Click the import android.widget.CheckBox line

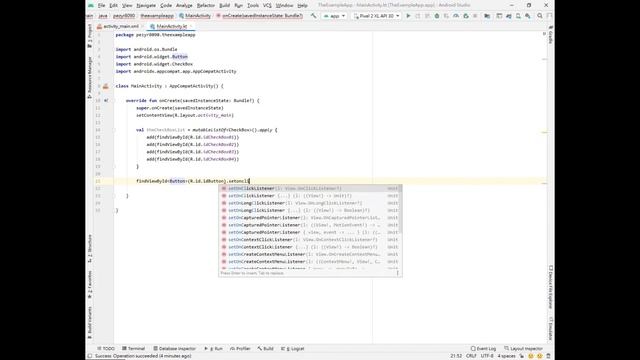click(x=154, y=64)
